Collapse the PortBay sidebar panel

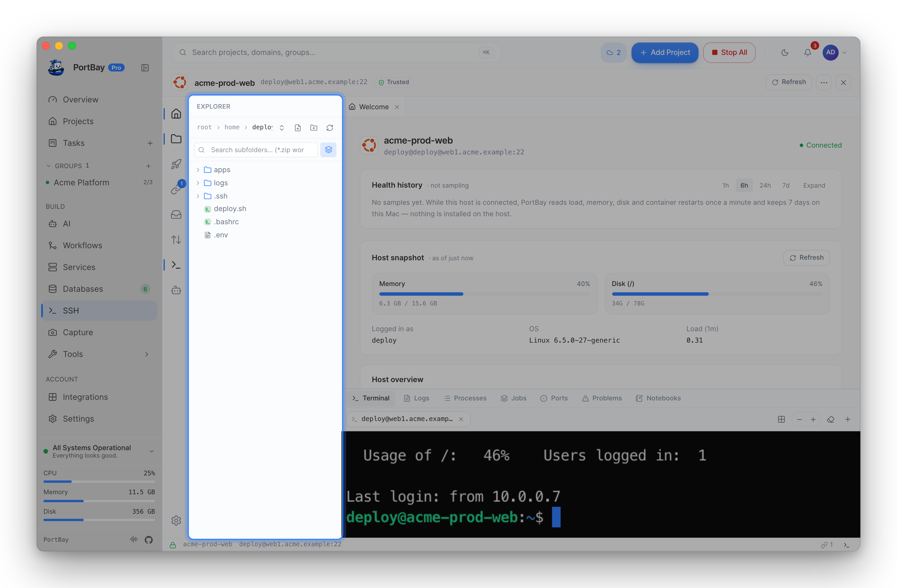tap(145, 68)
